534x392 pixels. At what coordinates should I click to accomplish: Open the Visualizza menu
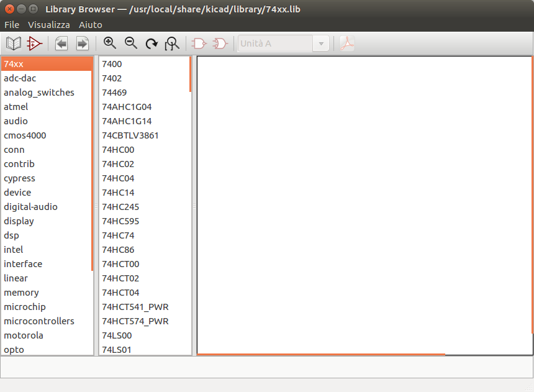click(x=49, y=25)
